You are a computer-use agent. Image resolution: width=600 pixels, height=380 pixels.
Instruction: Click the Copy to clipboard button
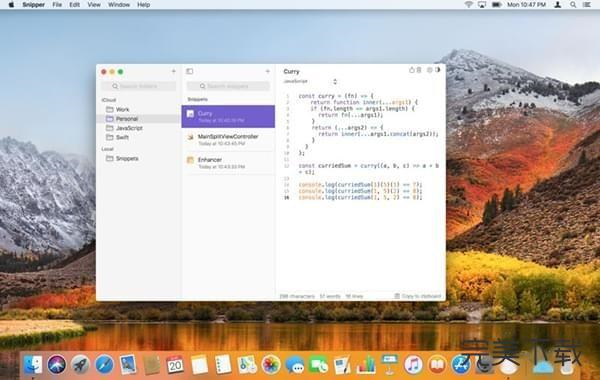tap(417, 296)
